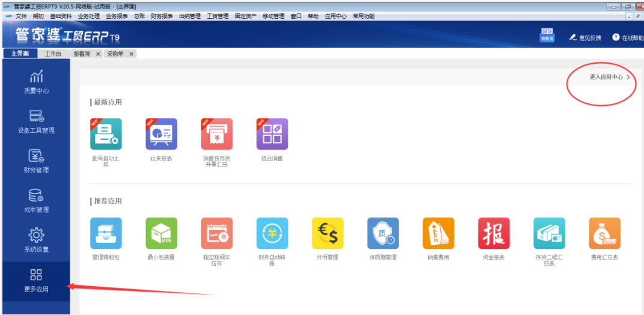644x315 pixels.
Task: Launch the 批号自动生成 app
Action: point(106,134)
